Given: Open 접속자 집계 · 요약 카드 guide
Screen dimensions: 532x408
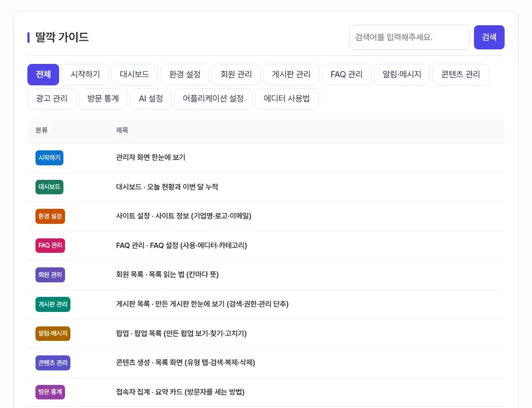Looking at the screenshot, I should (180, 392).
